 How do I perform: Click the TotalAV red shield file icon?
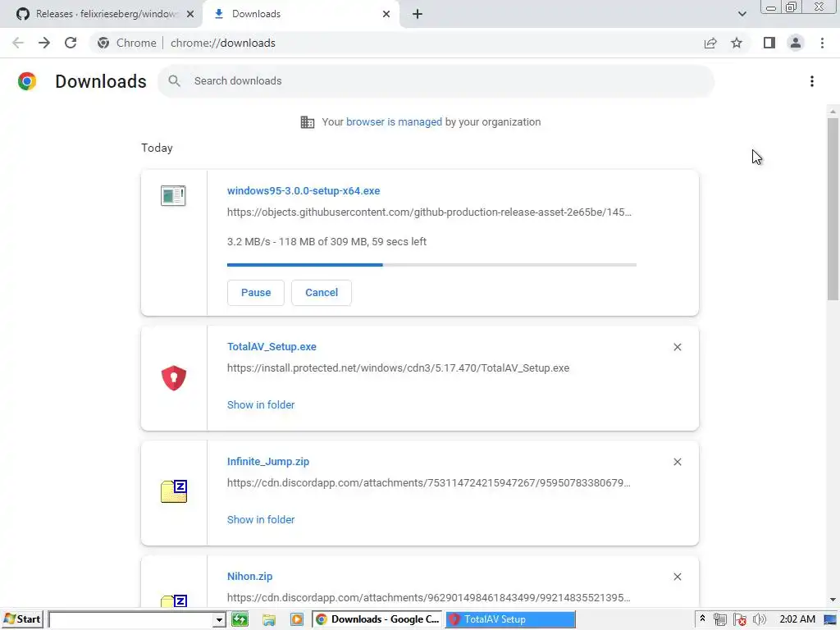click(174, 378)
